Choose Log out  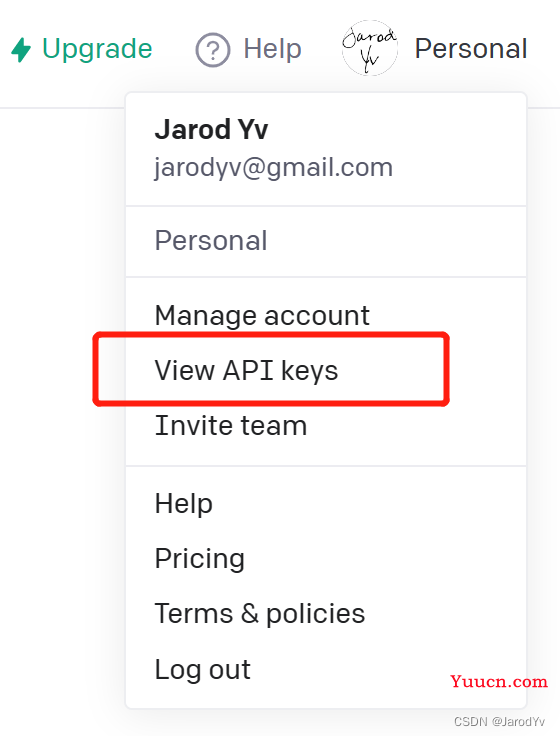coord(326,669)
